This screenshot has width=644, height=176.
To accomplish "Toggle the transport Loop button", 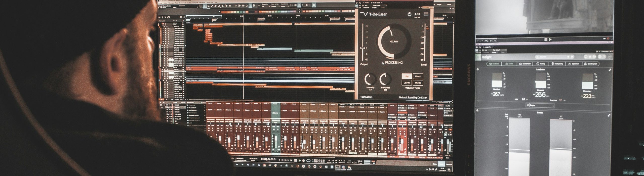I will tap(308, 161).
